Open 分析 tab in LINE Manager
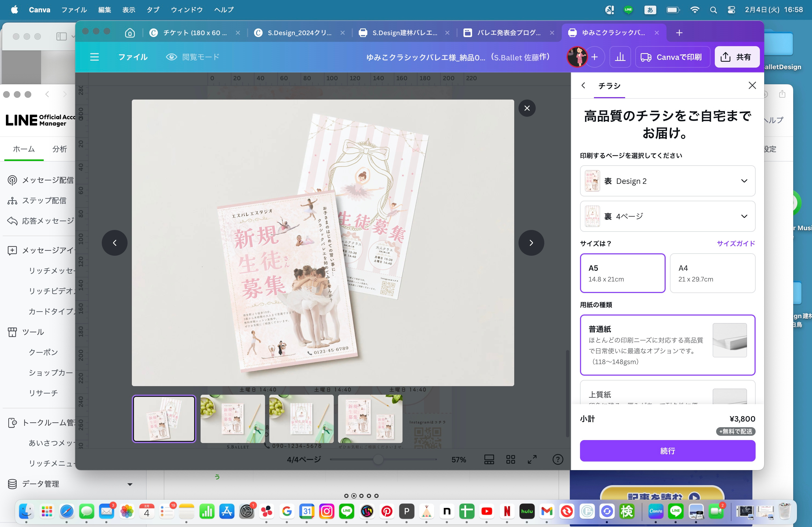The height and width of the screenshot is (527, 812). click(x=60, y=149)
